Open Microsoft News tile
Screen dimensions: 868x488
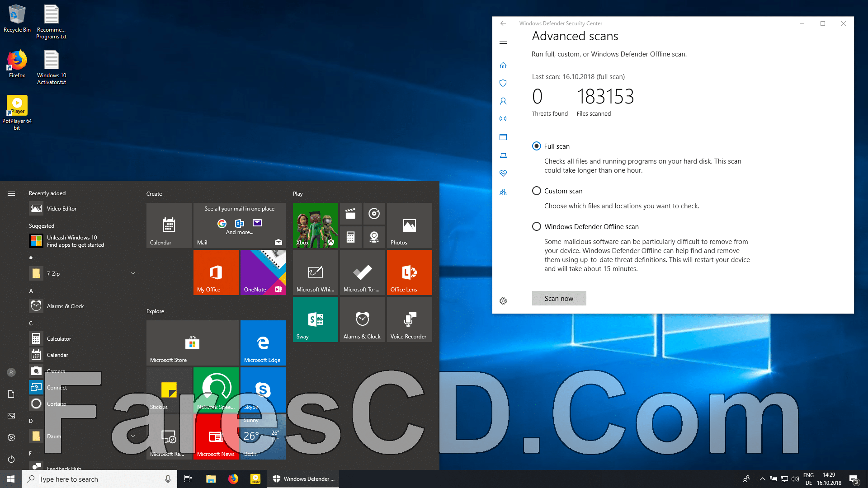pyautogui.click(x=216, y=437)
